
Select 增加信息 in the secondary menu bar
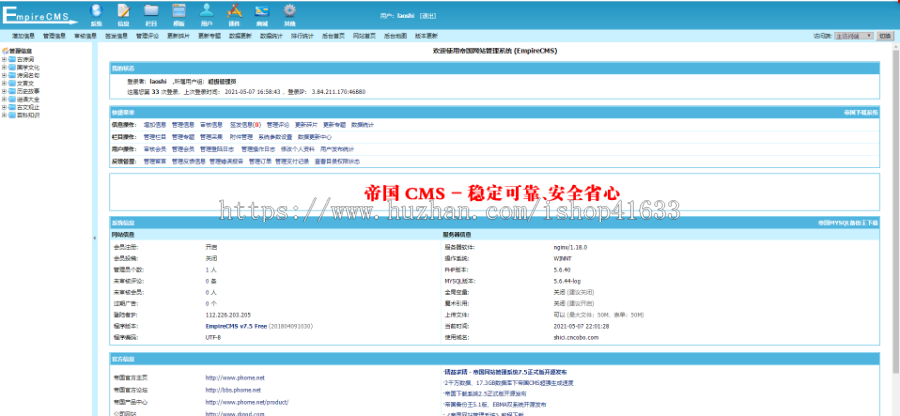point(24,35)
